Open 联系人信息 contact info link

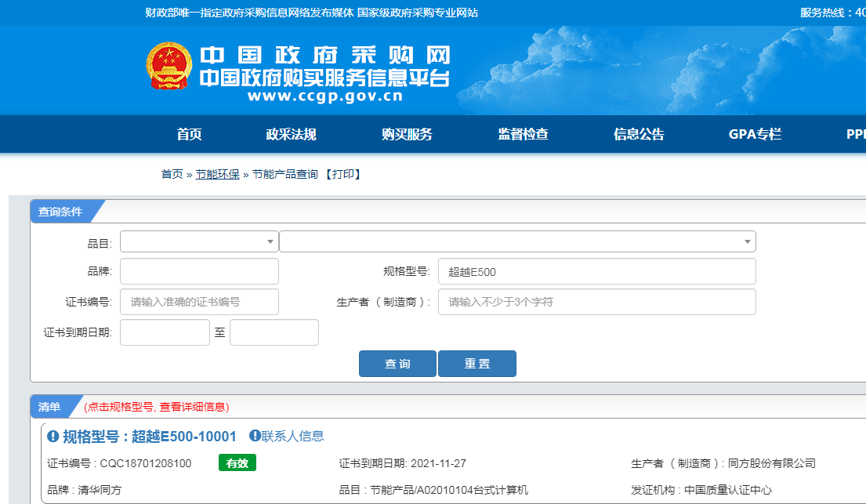293,436
